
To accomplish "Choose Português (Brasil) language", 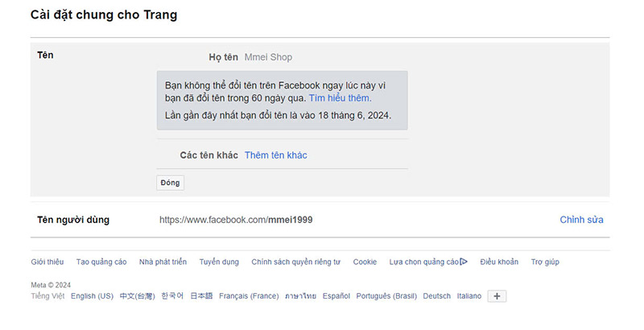I will (386, 296).
